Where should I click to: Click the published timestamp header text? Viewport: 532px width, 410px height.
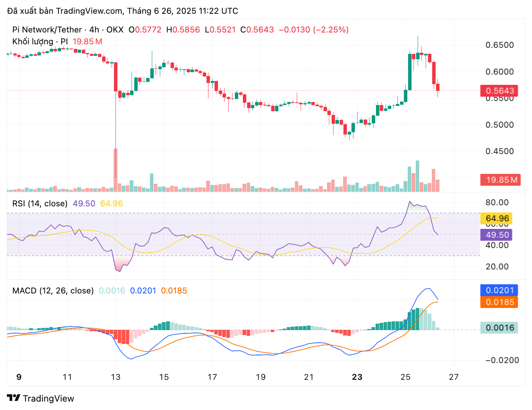pyautogui.click(x=122, y=11)
